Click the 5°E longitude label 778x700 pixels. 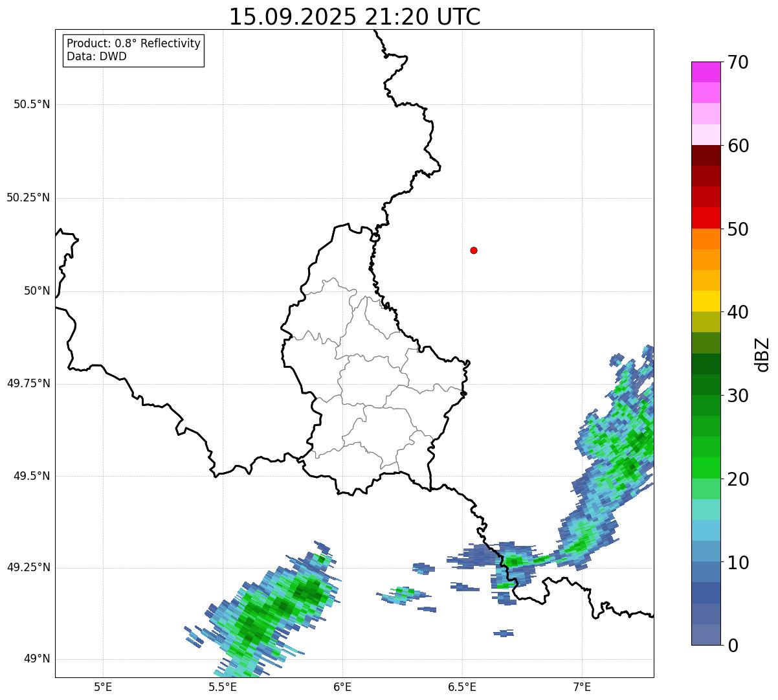coord(103,686)
